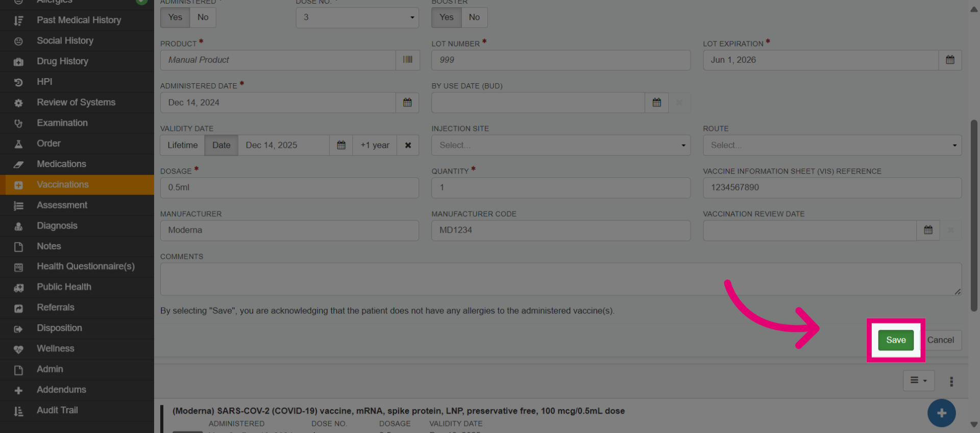Click the Wellness heartbeat icon

pos(18,349)
